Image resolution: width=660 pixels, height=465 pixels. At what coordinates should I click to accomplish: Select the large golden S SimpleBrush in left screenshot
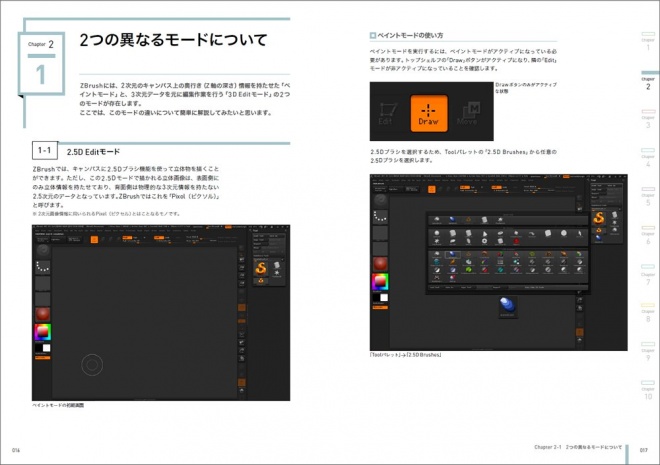[261, 268]
